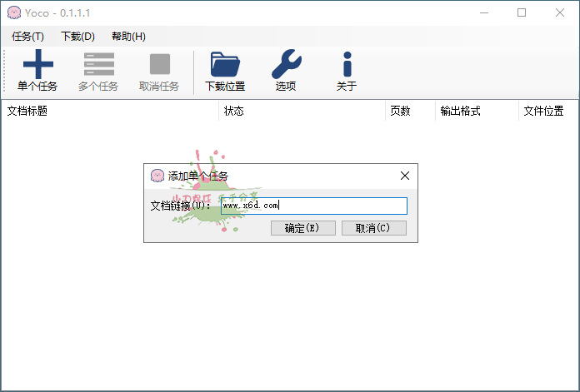Image resolution: width=580 pixels, height=392 pixels.
Task: Click the 多个任务 stacked list icon
Action: 98,64
